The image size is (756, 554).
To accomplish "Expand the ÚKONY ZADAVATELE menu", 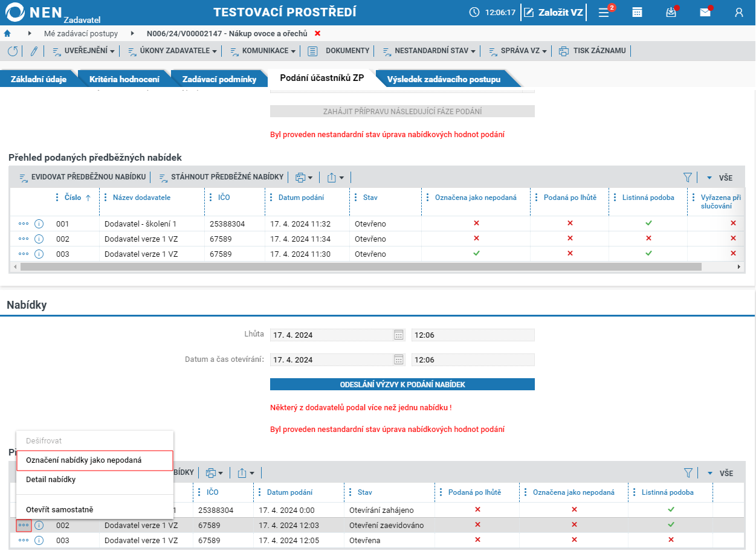I will pyautogui.click(x=172, y=51).
